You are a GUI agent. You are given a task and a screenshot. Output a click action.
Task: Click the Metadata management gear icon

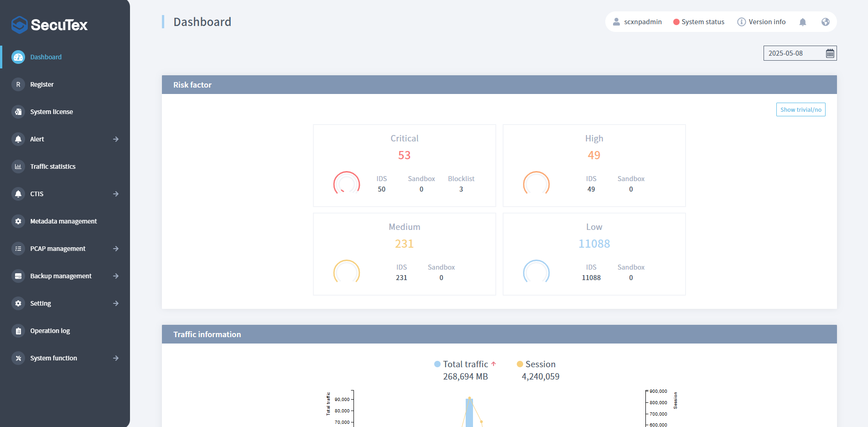[x=18, y=221]
